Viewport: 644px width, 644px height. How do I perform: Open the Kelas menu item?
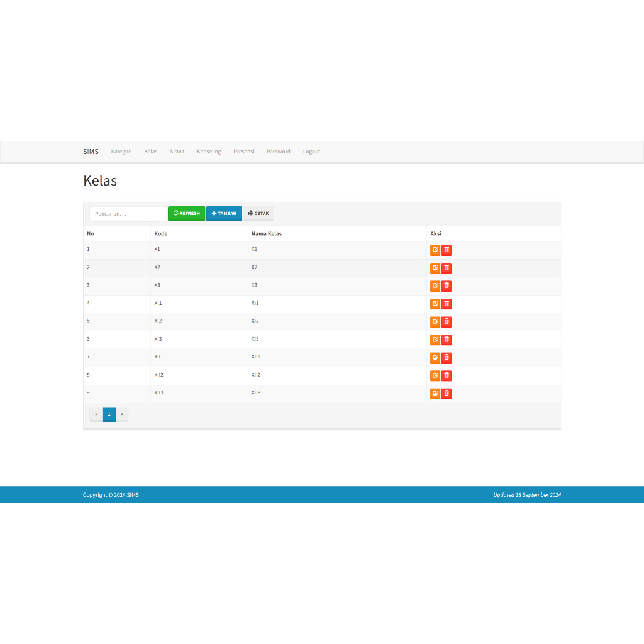151,152
